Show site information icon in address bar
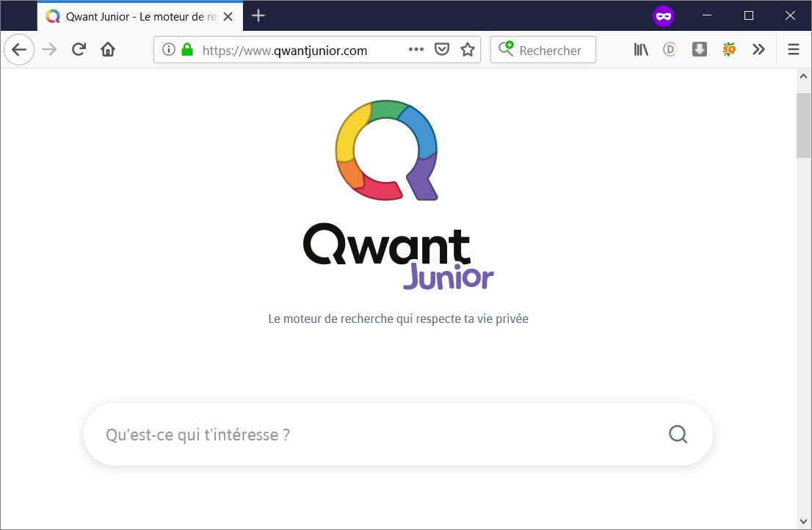Viewport: 812px width, 530px height. point(169,50)
